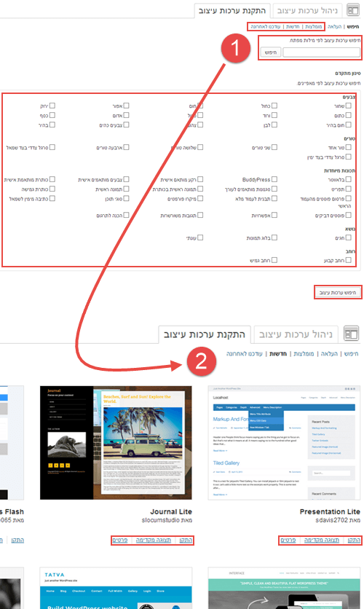Check the ורוד color checkbox
Screen dimensions: 364x609
click(x=274, y=115)
